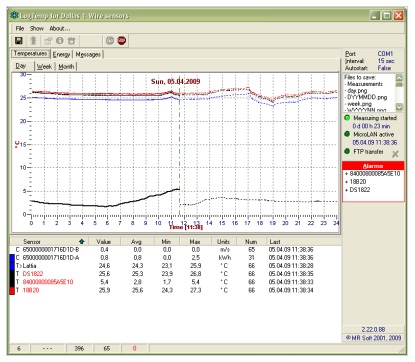Click the Units column header
The height and width of the screenshot is (362, 415).
(x=223, y=241)
